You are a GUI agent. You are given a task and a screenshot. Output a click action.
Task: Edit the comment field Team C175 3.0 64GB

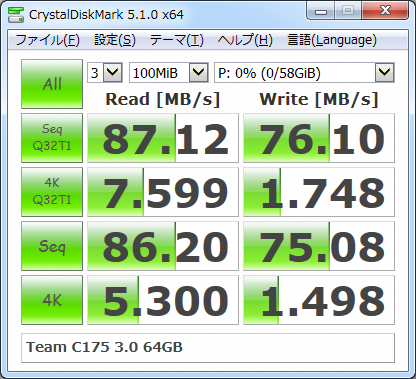pyautogui.click(x=208, y=348)
